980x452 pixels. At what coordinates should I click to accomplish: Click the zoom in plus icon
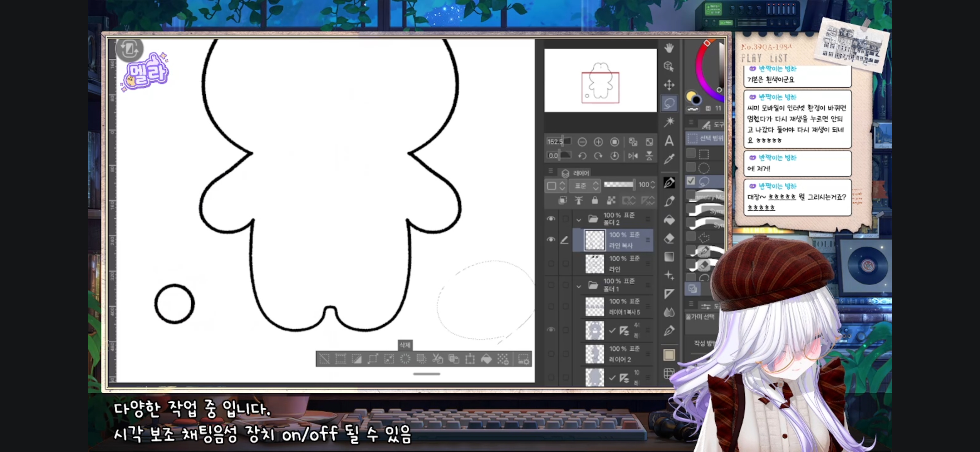[x=598, y=142]
